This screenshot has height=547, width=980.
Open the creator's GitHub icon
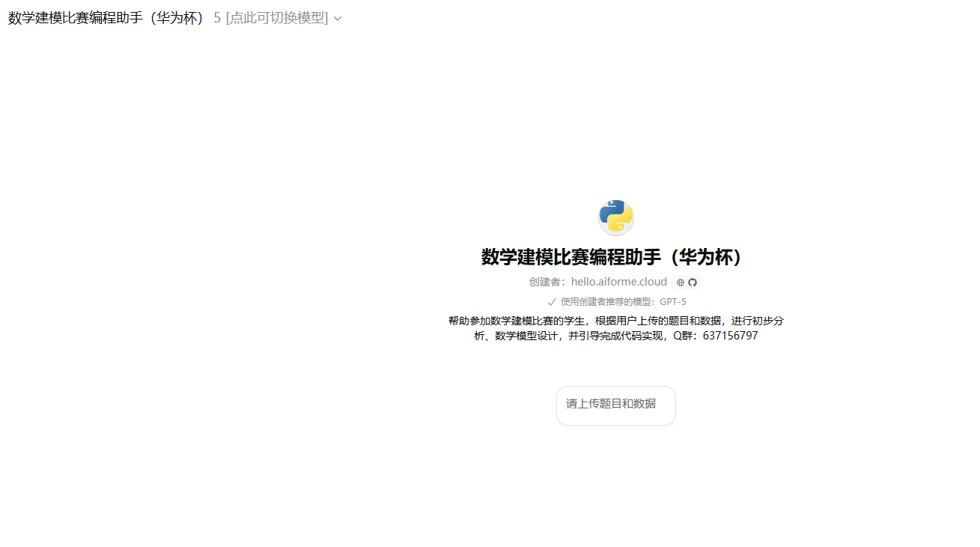(x=693, y=282)
